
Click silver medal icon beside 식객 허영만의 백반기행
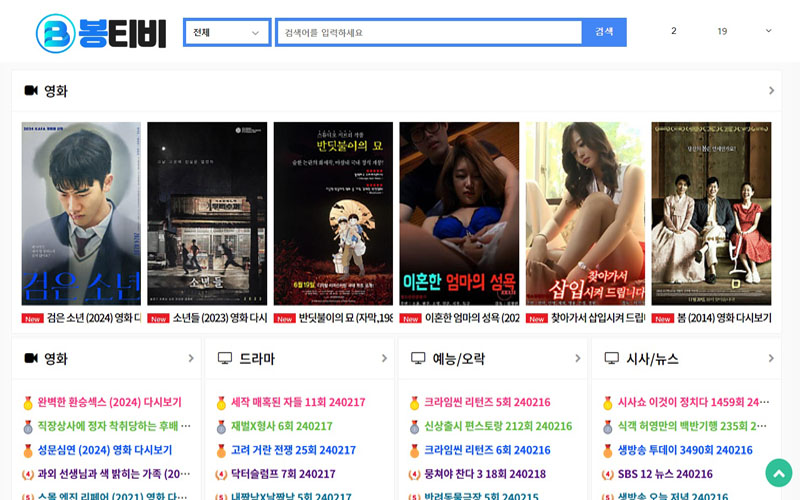point(607,427)
